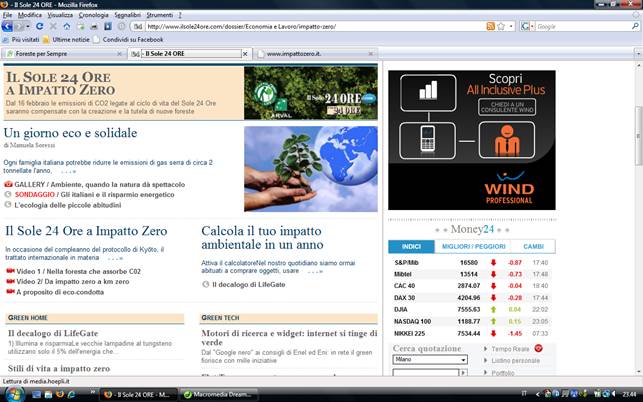Launch Internet Explorer from quick launch
This screenshot has width=643, height=402.
click(71, 395)
